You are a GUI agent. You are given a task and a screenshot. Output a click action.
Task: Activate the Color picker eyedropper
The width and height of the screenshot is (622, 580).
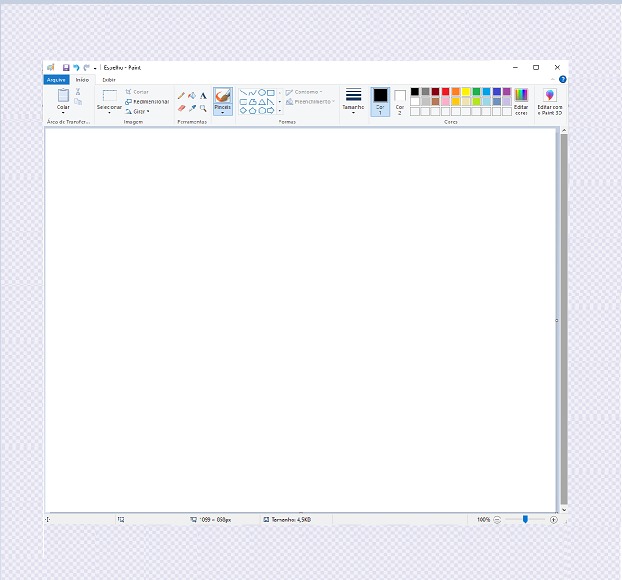(x=192, y=108)
